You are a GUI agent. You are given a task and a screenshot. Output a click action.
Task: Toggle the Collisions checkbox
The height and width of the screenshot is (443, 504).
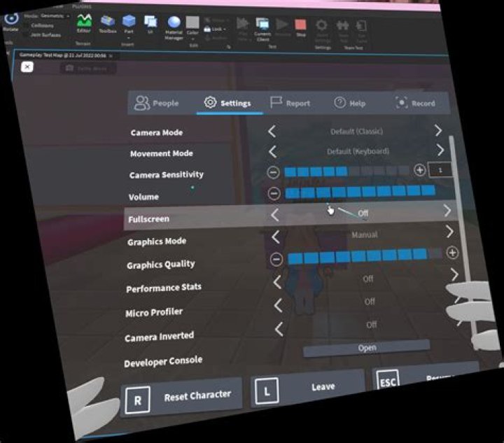click(x=27, y=24)
